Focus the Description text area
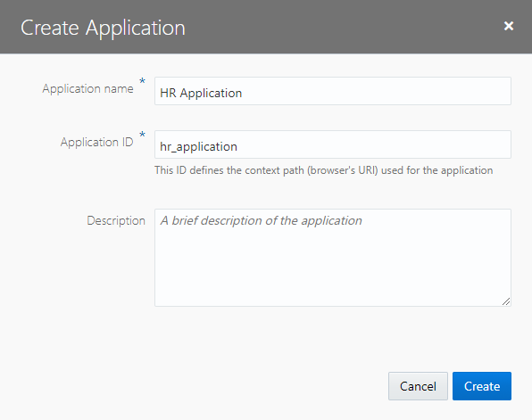Screen dimensions: 532x420 click(332, 258)
